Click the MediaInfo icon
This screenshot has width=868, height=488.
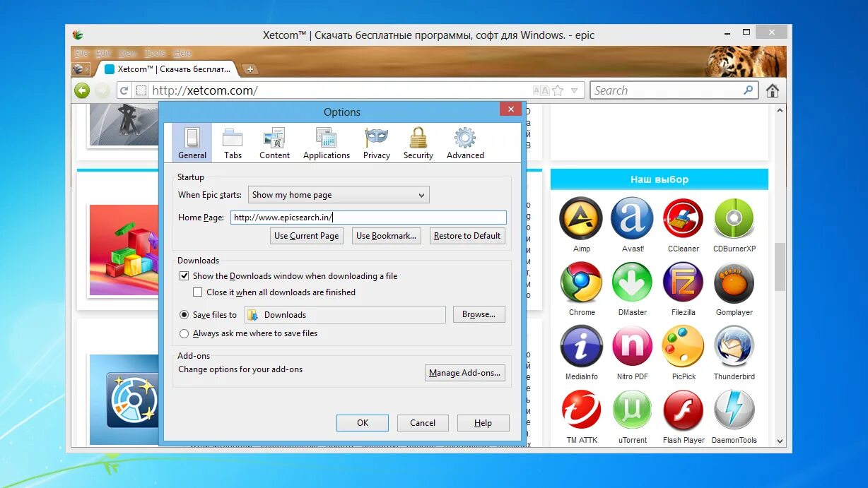coord(581,346)
